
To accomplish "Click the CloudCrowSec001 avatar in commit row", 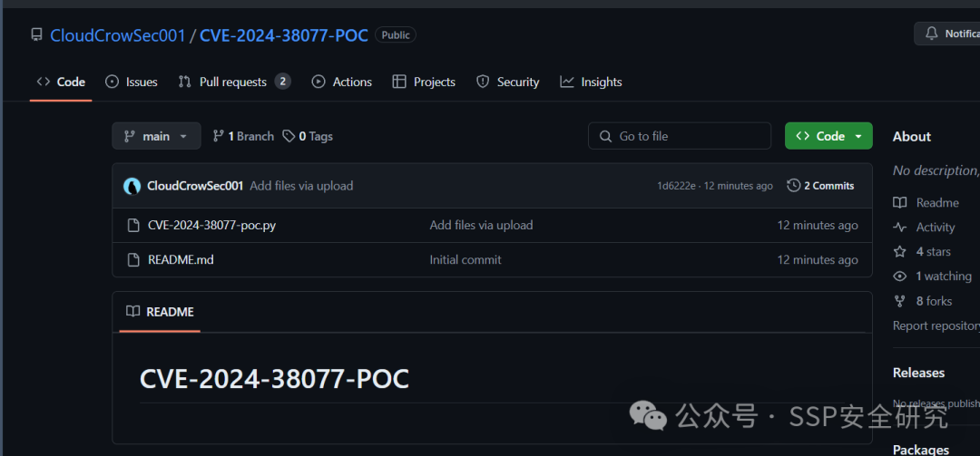I will pos(132,186).
